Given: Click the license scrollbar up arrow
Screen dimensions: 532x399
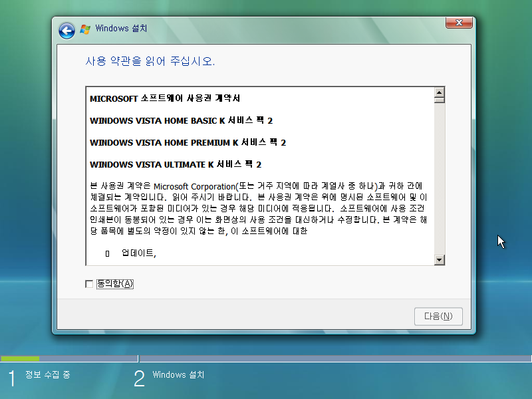Looking at the screenshot, I should (x=440, y=92).
